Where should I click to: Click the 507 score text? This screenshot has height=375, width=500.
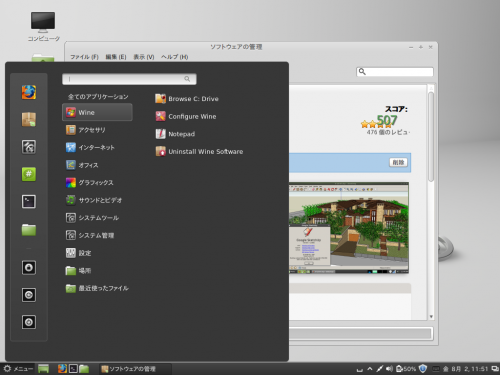click(387, 120)
